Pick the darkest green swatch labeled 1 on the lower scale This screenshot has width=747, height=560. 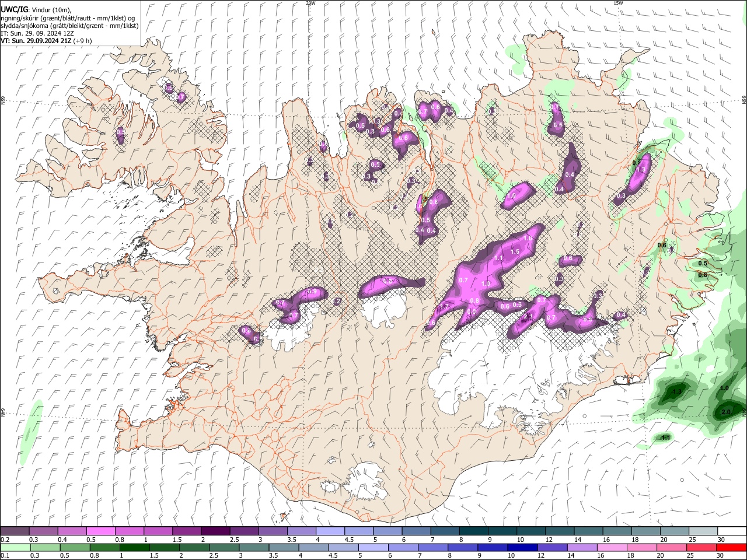134,548
